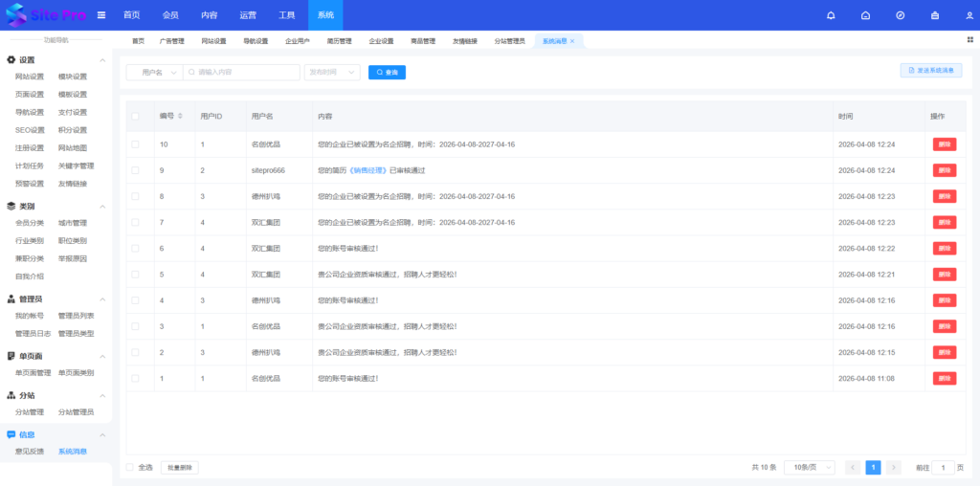Click the search content input field
The height and width of the screenshot is (486, 980).
click(242, 73)
